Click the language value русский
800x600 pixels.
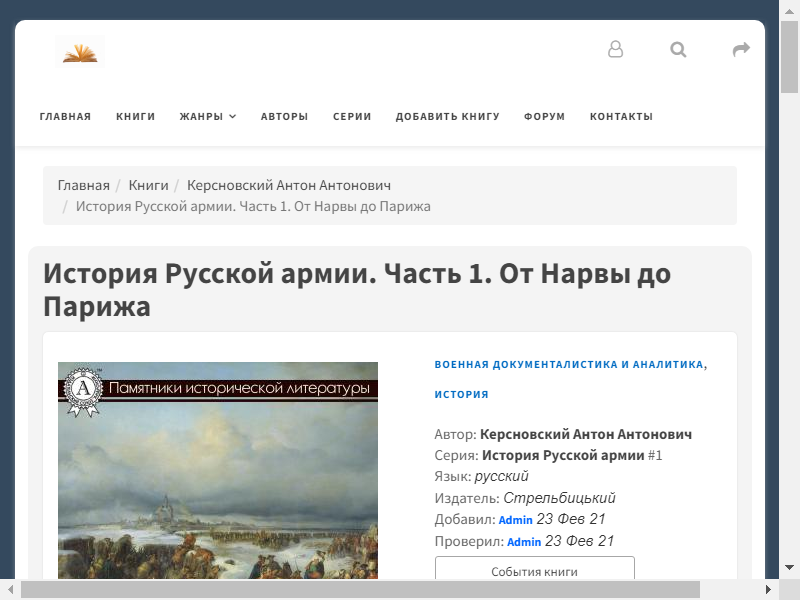tap(501, 477)
